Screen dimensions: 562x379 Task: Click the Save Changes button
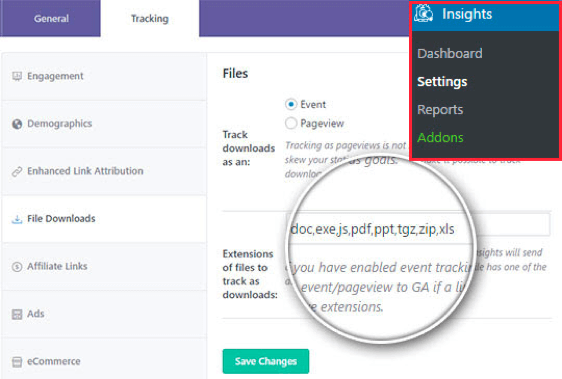click(x=266, y=361)
